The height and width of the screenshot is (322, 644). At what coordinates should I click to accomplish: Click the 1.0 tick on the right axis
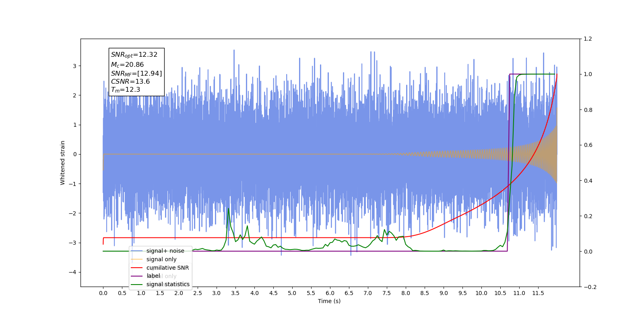(x=588, y=74)
